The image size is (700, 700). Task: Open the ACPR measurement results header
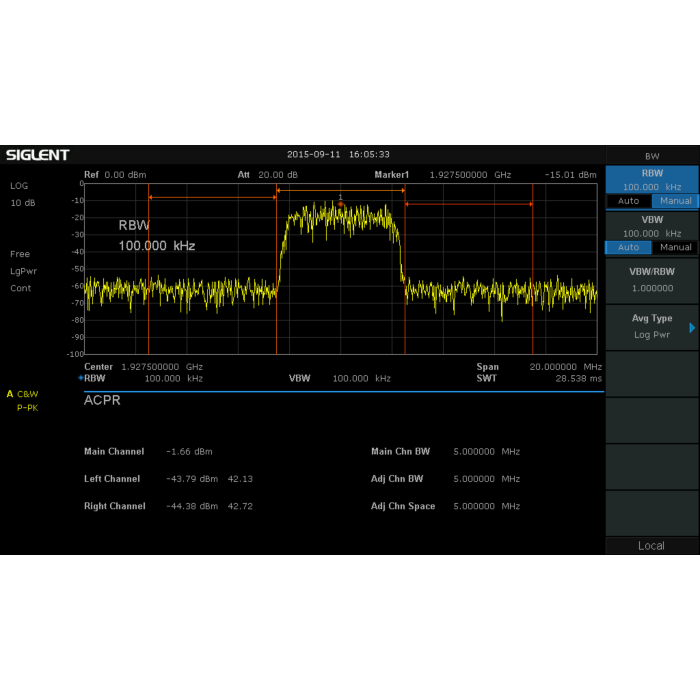pos(102,401)
